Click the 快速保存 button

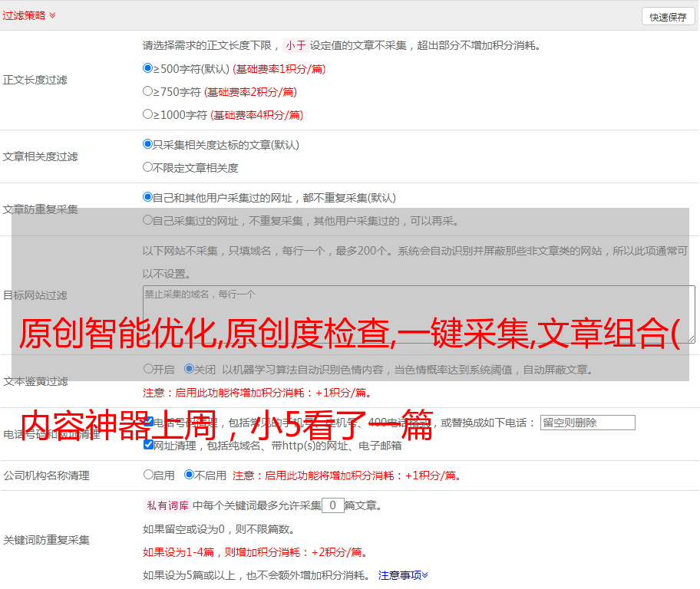tap(668, 17)
